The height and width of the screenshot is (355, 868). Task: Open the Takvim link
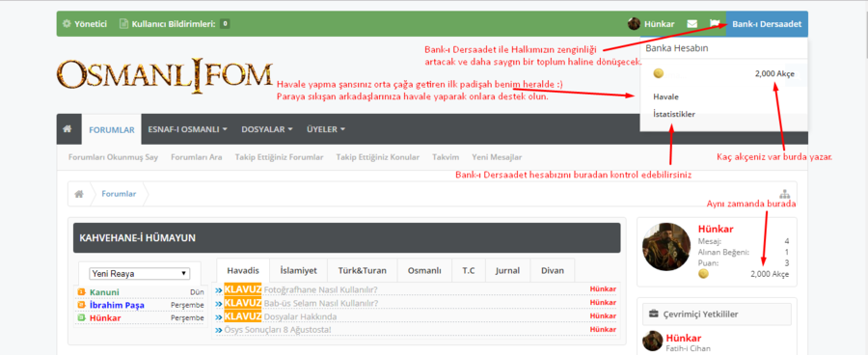[446, 157]
